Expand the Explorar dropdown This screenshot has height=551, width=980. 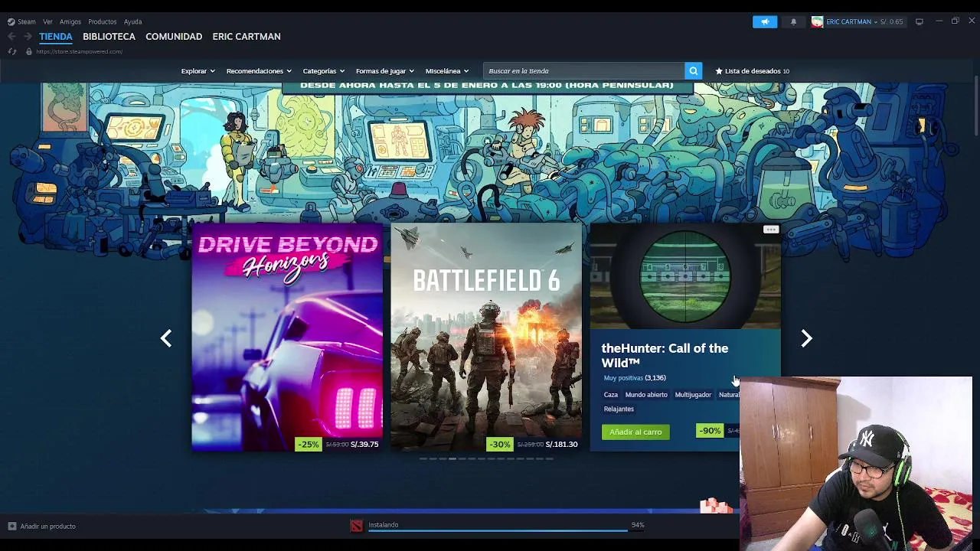pos(198,71)
